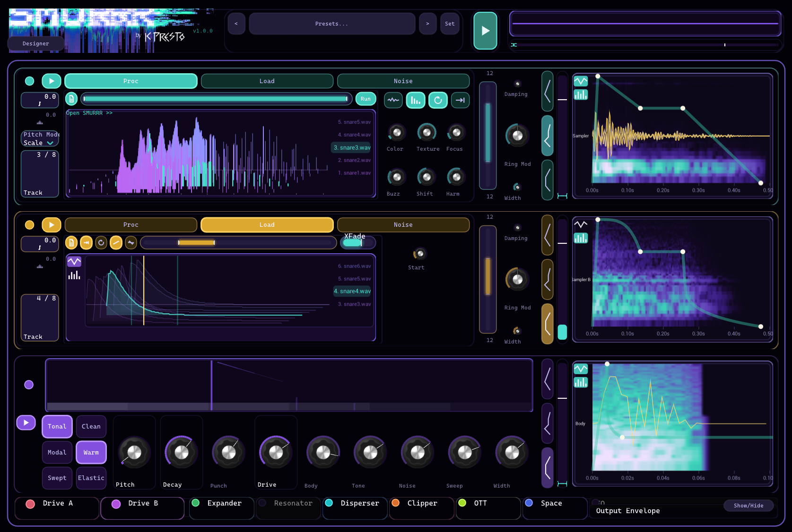Screen dimensions: 792x532
Task: Toggle spectrum bars icon beside Run button
Action: [x=416, y=100]
